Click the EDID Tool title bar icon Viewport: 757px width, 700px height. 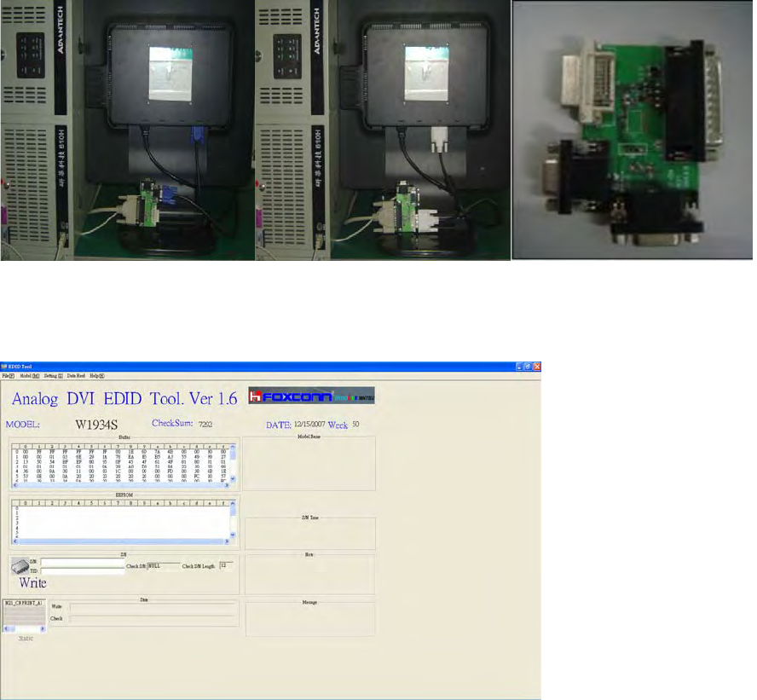pos(4,367)
